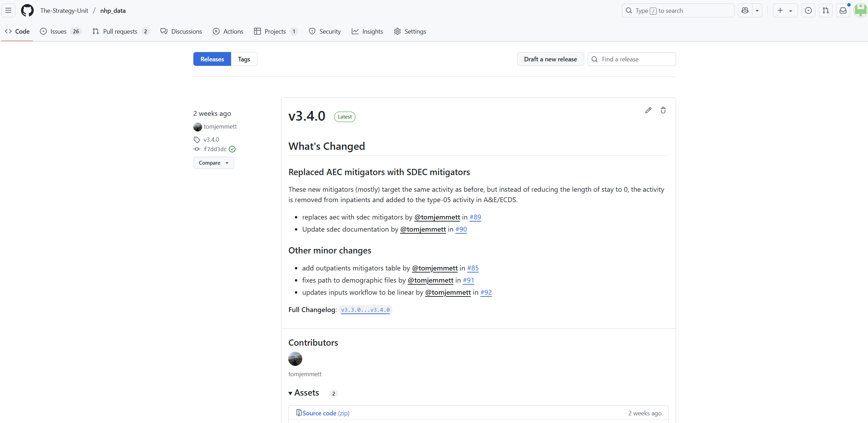
Task: Click the Find a release search field
Action: [636, 59]
